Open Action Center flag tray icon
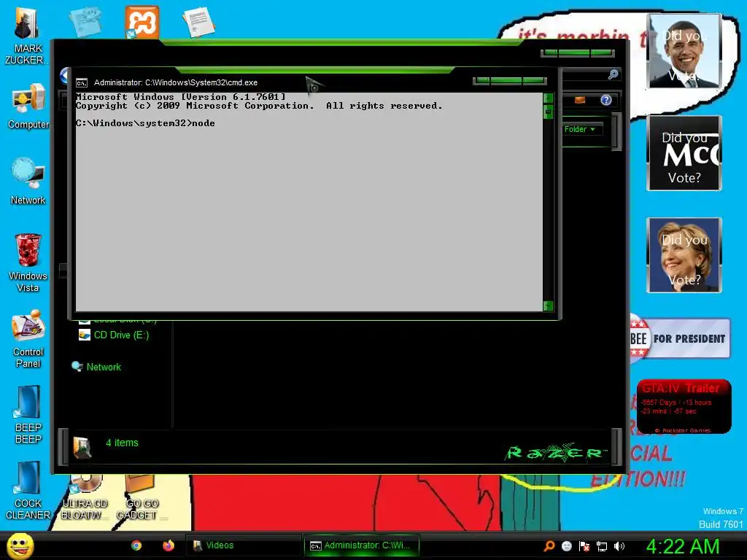The image size is (747, 560). tap(584, 546)
